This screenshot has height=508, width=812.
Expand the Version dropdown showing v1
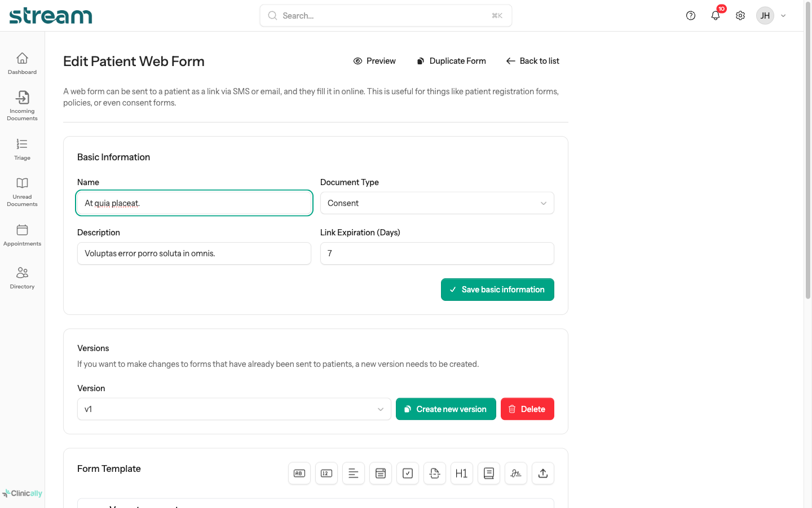coord(234,409)
